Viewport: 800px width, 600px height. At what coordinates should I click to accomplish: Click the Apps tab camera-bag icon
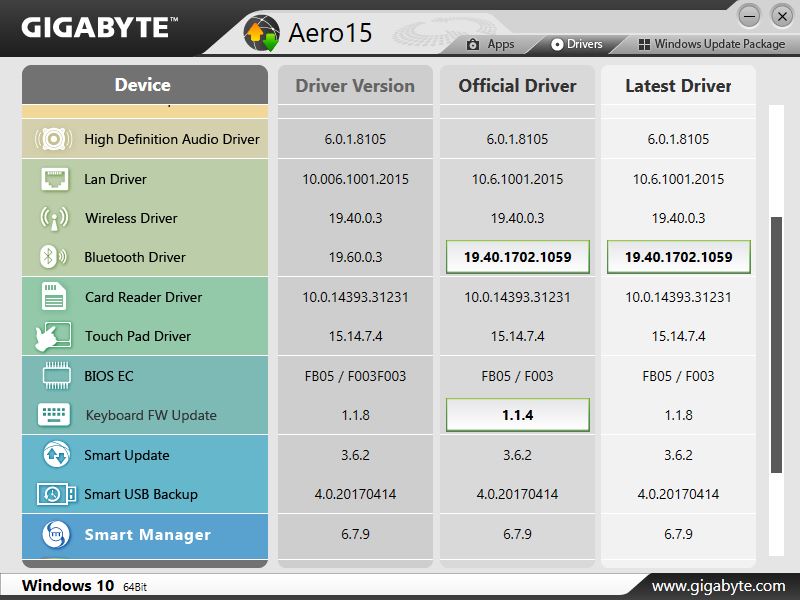coord(473,44)
